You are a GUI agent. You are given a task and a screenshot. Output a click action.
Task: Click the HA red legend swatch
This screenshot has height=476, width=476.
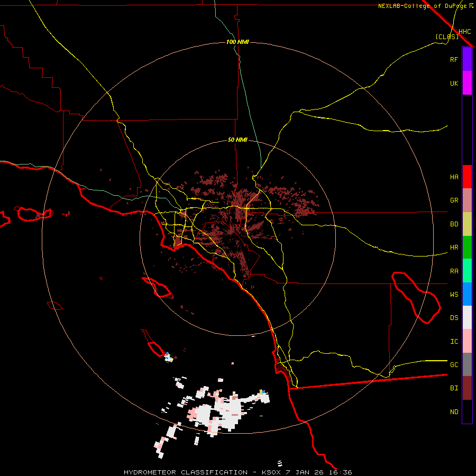(467, 177)
